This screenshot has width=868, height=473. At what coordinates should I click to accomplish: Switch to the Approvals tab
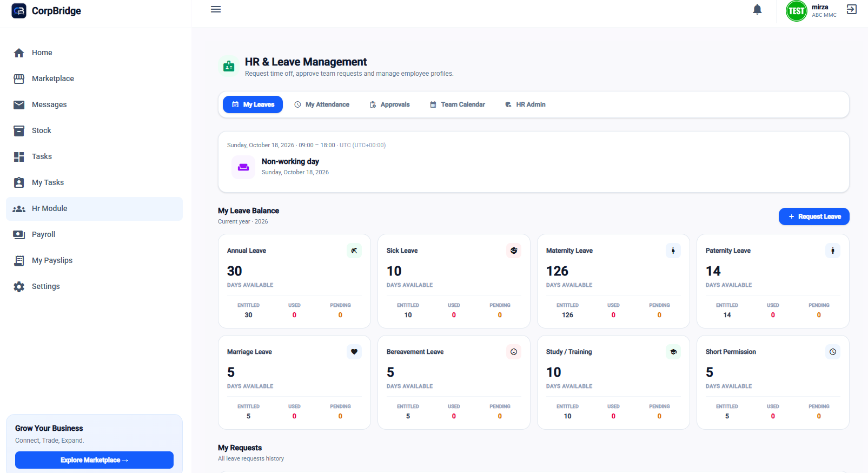coord(390,104)
